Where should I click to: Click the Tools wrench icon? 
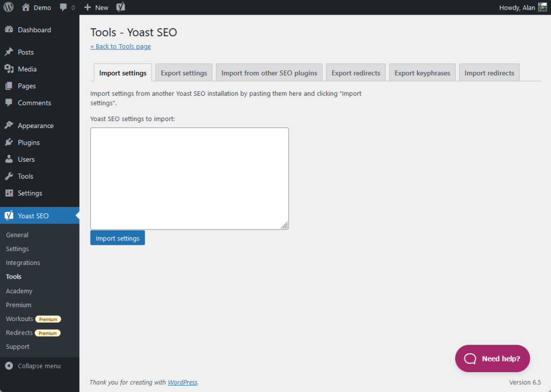9,176
